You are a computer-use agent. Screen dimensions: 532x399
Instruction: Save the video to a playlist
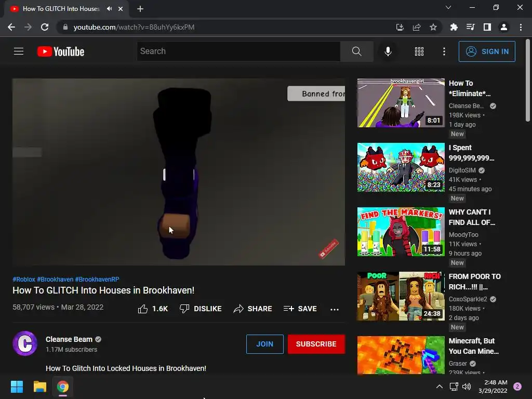pyautogui.click(x=300, y=309)
